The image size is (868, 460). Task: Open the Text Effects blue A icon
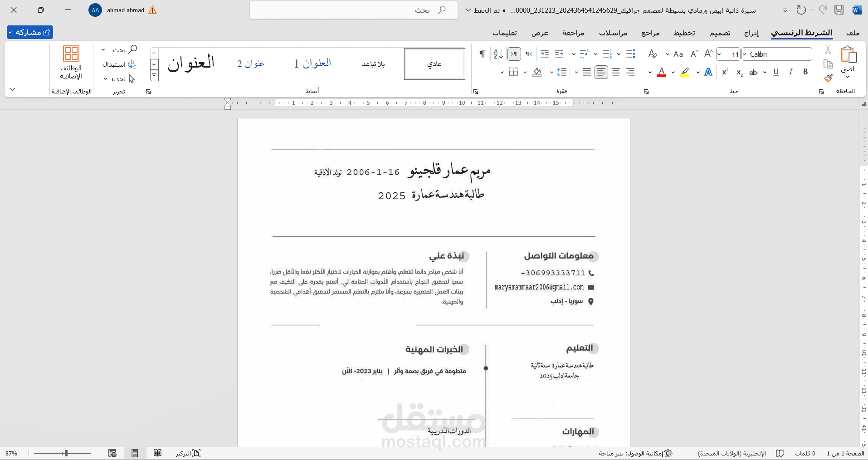tap(708, 72)
